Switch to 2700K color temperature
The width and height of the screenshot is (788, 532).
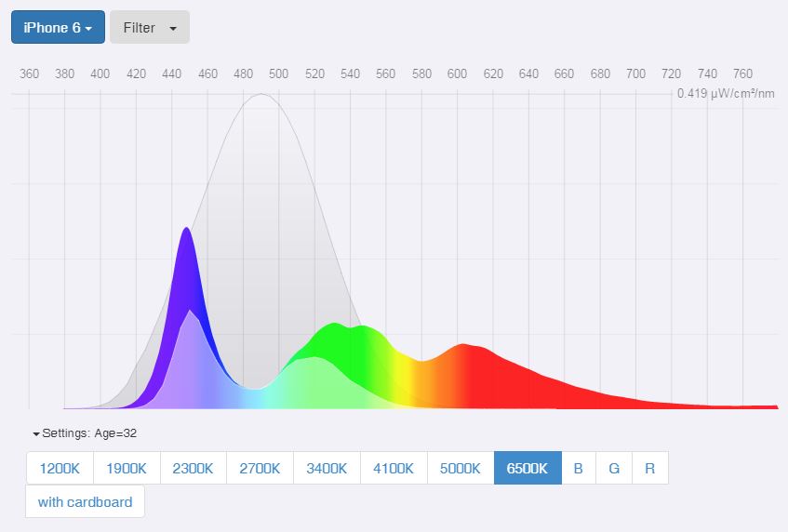coord(260,469)
